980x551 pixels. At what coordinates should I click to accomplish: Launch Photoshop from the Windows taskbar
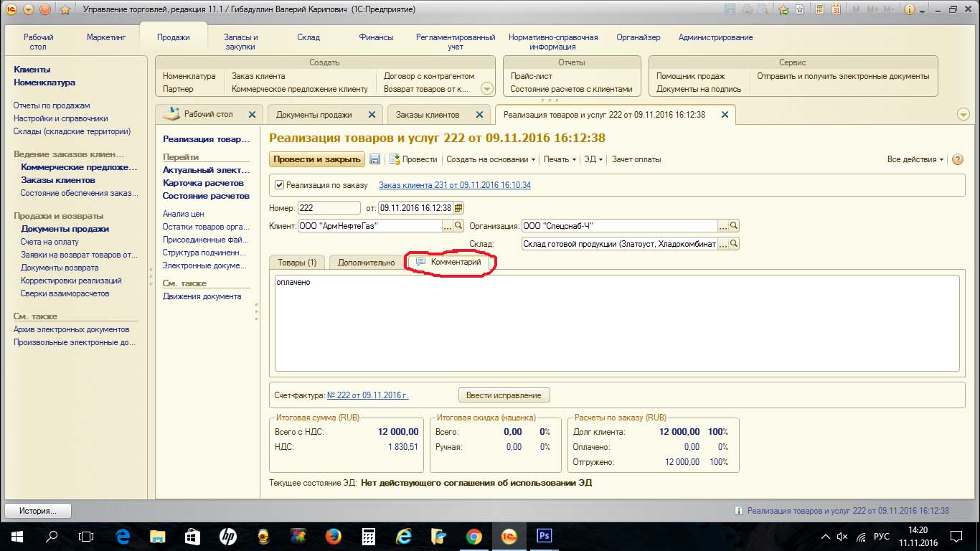click(544, 536)
